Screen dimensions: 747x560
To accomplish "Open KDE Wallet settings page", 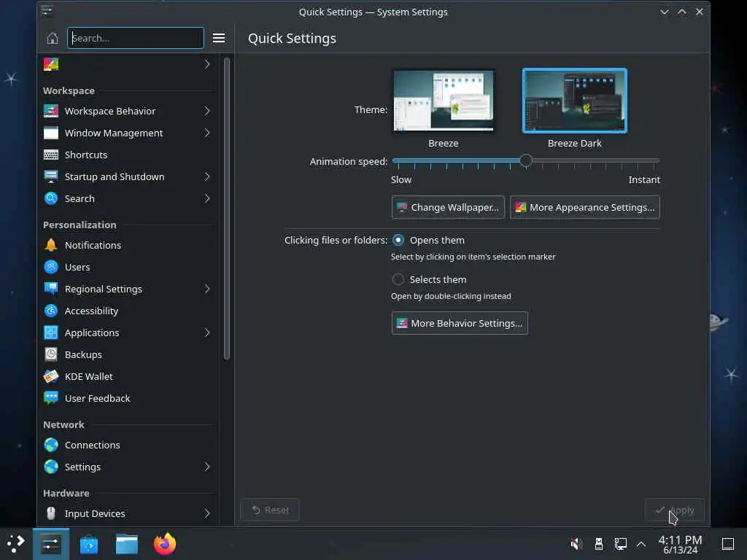I will pyautogui.click(x=127, y=377).
